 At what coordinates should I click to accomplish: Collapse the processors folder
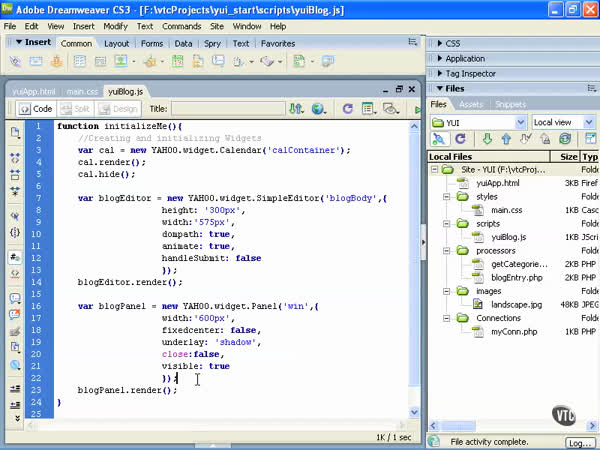pyautogui.click(x=448, y=250)
